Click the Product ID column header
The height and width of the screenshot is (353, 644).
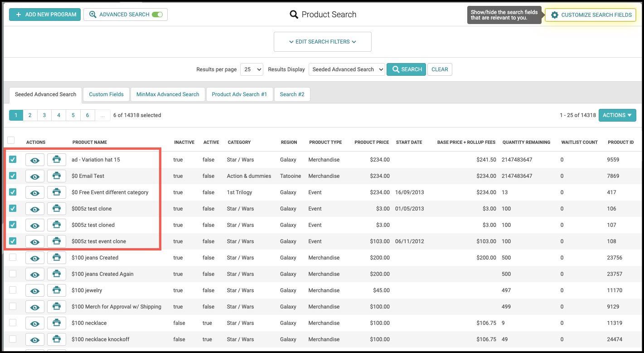620,142
